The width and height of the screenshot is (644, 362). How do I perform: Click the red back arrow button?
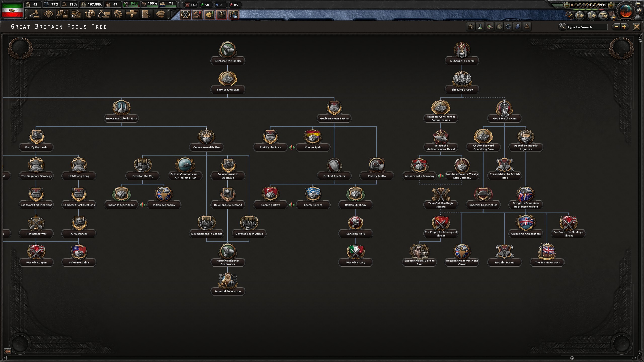click(8, 351)
